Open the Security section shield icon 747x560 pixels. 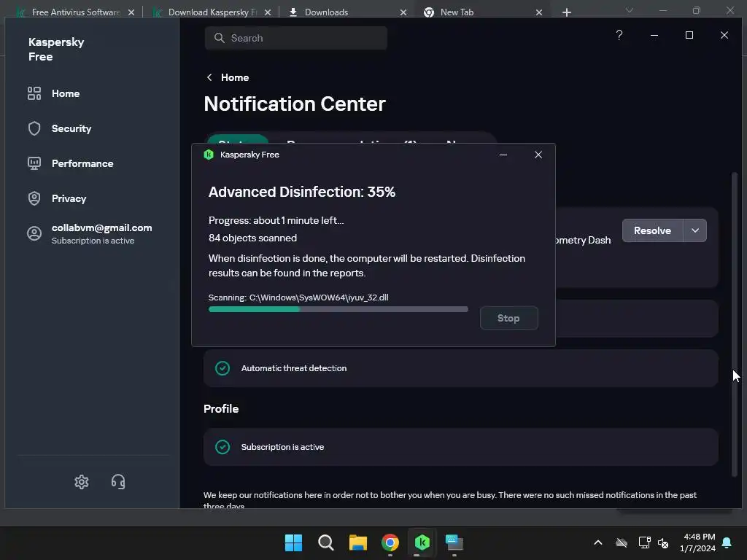point(34,128)
